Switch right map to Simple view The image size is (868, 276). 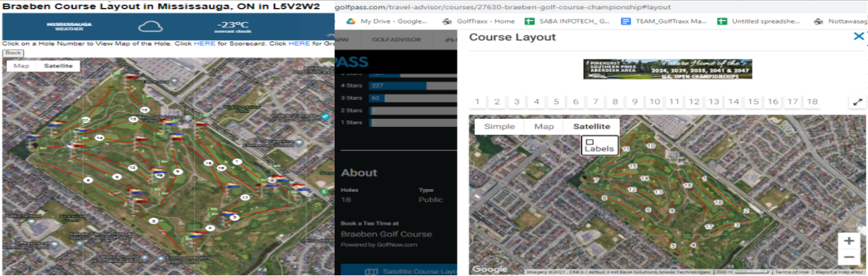tap(499, 126)
